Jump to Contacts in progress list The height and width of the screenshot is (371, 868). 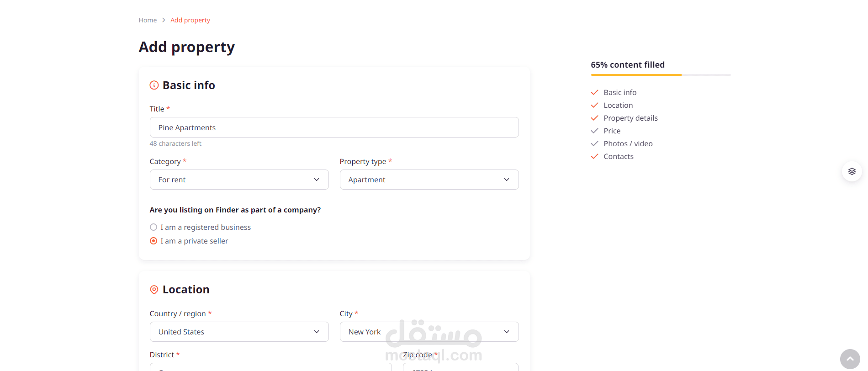[619, 156]
